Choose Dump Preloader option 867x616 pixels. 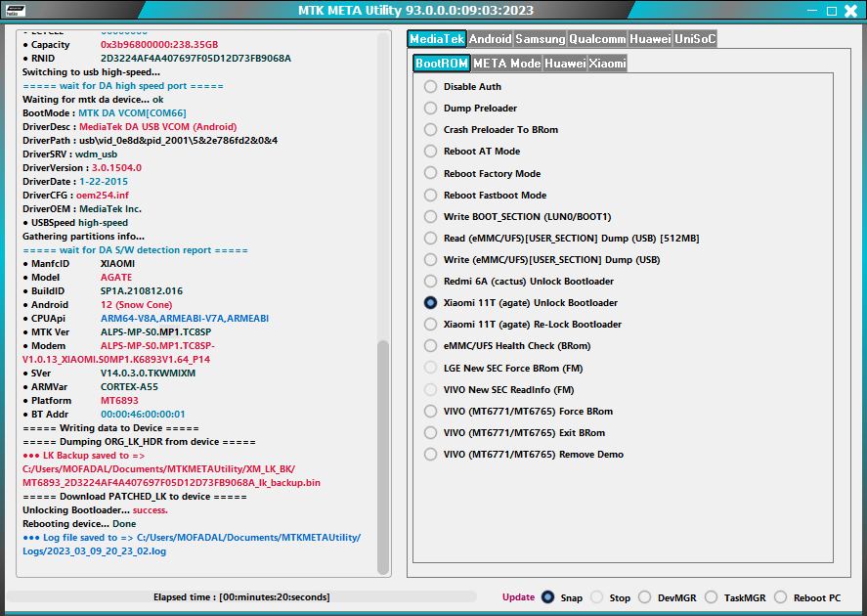click(x=430, y=109)
